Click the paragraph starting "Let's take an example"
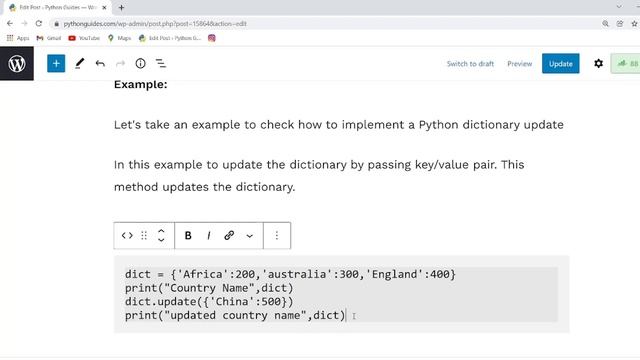 click(338, 125)
